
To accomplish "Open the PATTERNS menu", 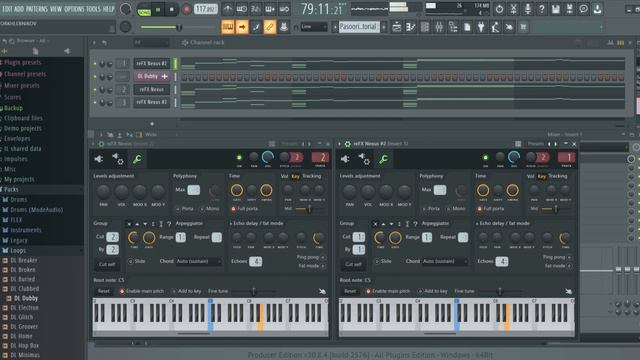I will coord(37,9).
